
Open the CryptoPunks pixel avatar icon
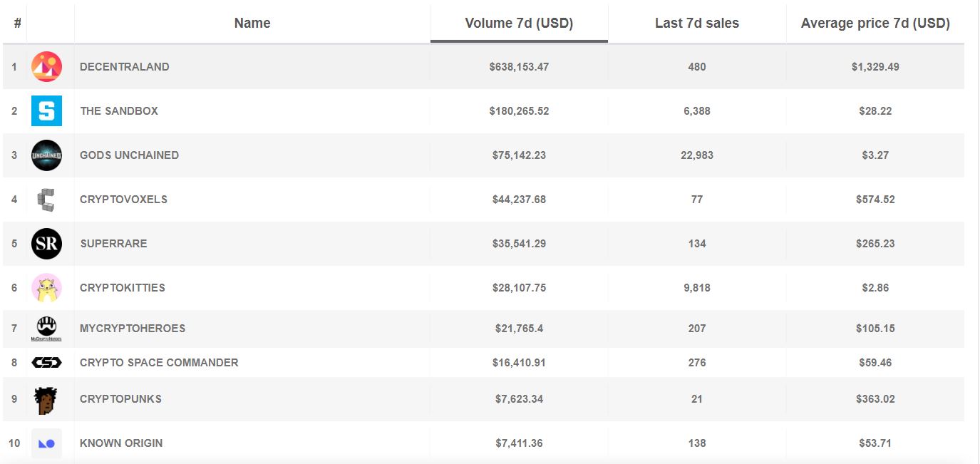point(46,399)
